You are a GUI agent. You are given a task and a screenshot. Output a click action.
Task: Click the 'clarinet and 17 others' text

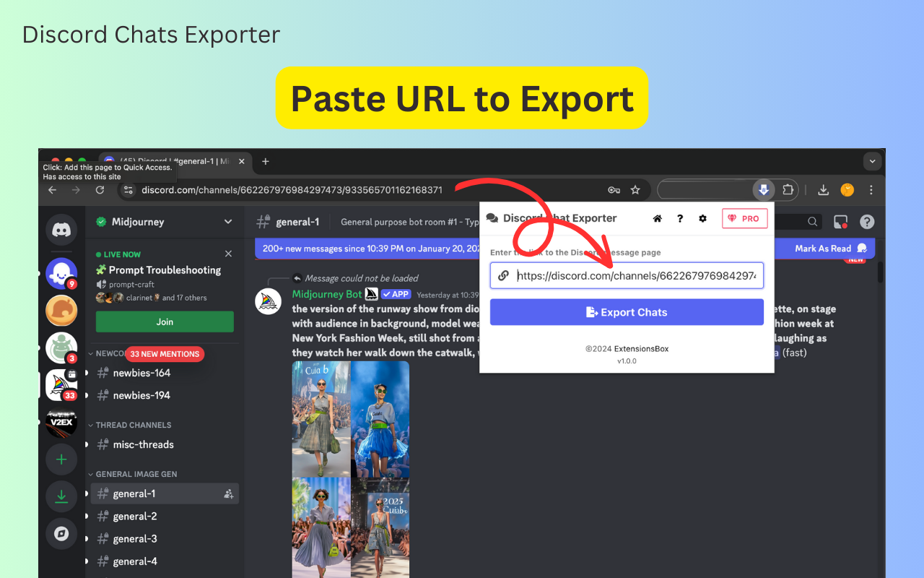tap(166, 298)
